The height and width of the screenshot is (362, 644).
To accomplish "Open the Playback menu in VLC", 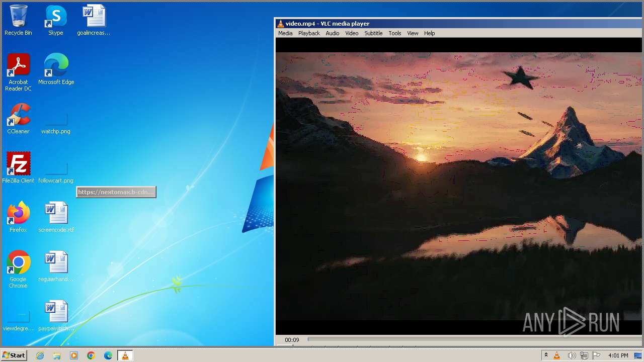I will (309, 33).
